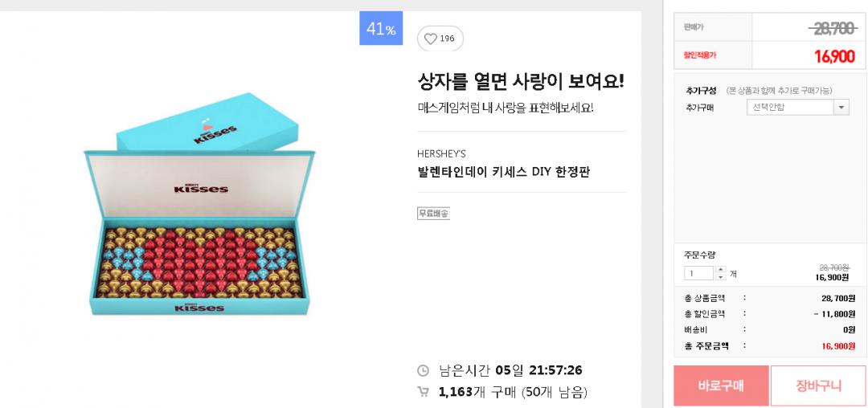Click the 추가구성 additional options label

pos(701,91)
